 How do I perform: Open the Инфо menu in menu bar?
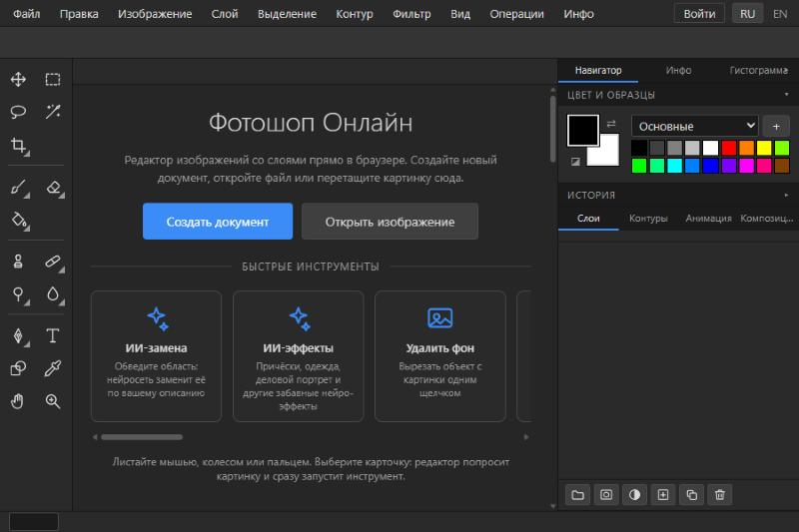click(579, 14)
